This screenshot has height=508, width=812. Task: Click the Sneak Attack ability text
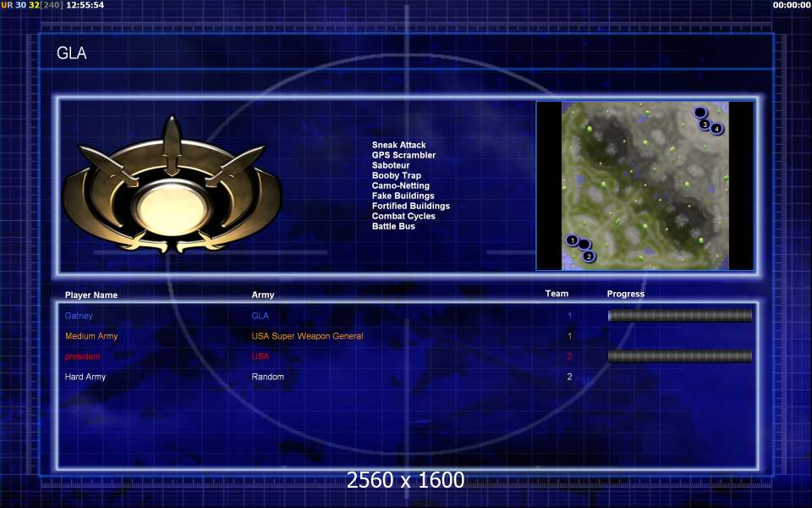click(398, 145)
